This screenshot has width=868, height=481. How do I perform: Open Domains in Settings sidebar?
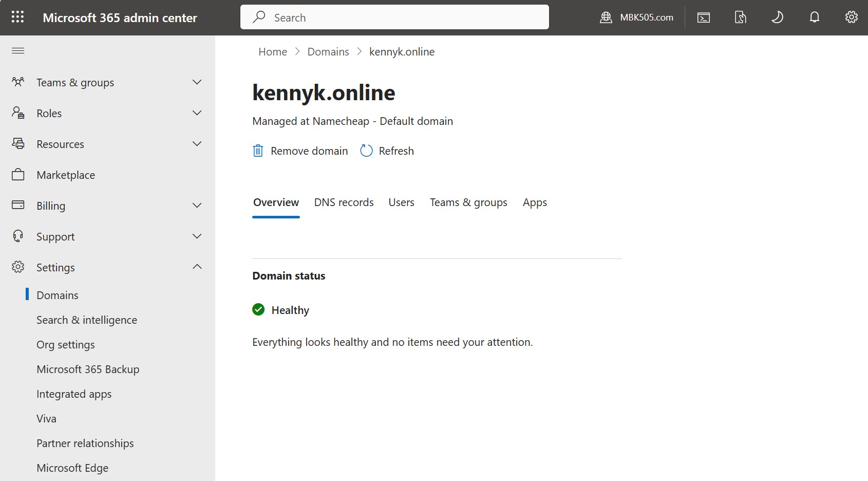point(58,295)
